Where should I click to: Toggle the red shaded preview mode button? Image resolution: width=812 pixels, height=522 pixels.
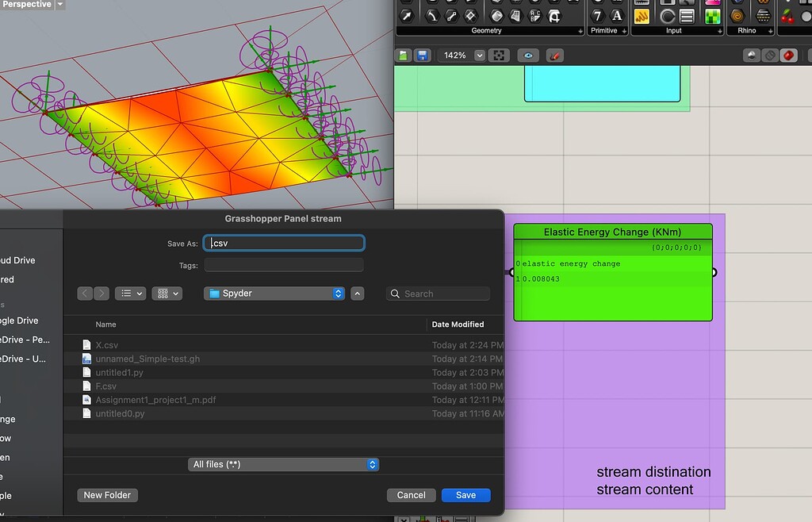tap(789, 56)
